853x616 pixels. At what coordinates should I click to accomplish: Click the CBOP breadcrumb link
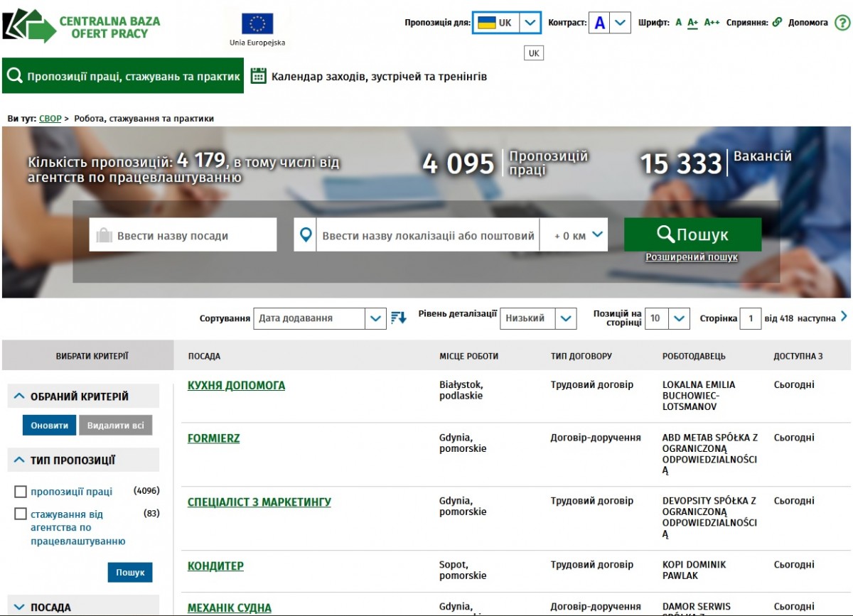click(x=50, y=119)
